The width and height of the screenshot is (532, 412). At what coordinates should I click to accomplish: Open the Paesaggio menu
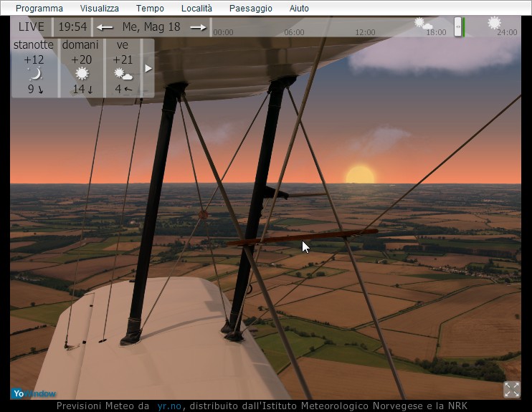point(251,9)
